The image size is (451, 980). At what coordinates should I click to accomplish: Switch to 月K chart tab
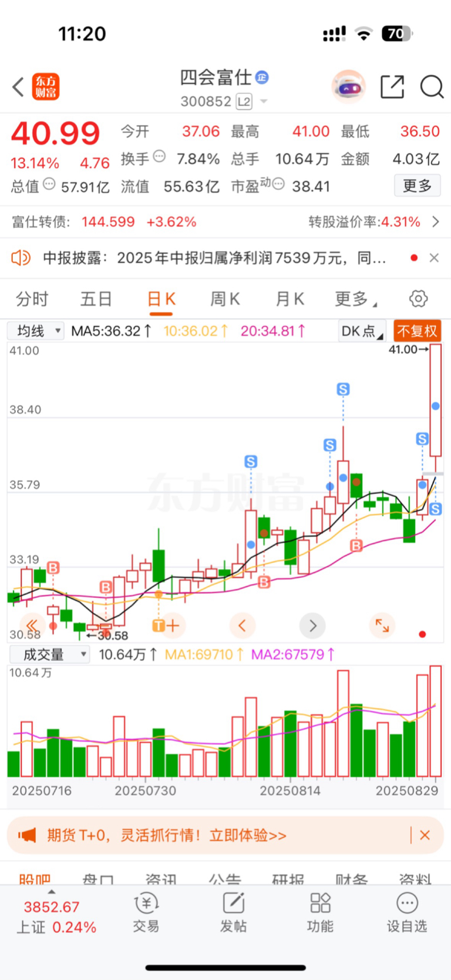(x=290, y=299)
